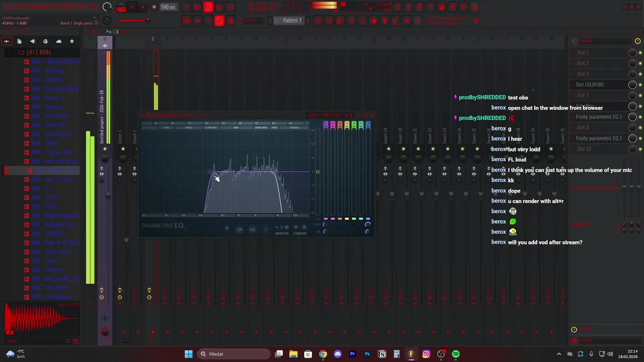Toggle the highlighted link icon for note grouping

pyautogui.click(x=220, y=21)
